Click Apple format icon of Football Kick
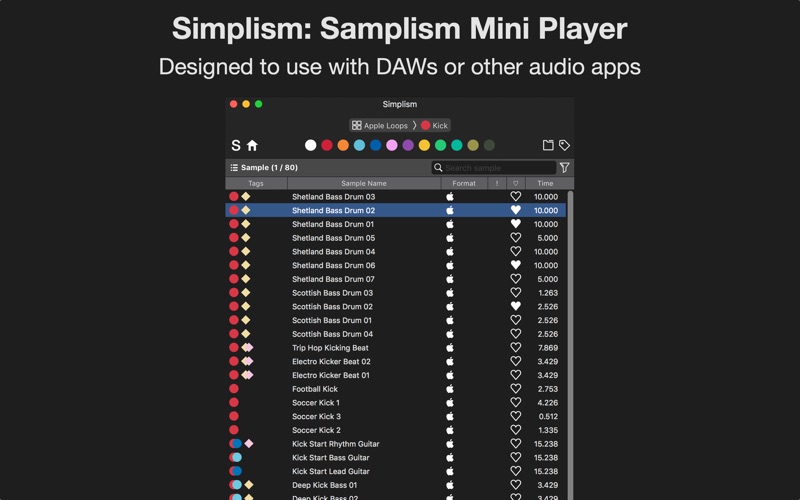Image resolution: width=800 pixels, height=500 pixels. click(450, 389)
